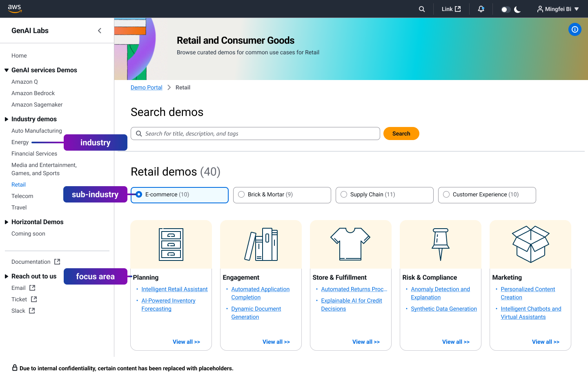Expand the Horizontal Demos section
The height and width of the screenshot is (385, 588).
[7, 222]
